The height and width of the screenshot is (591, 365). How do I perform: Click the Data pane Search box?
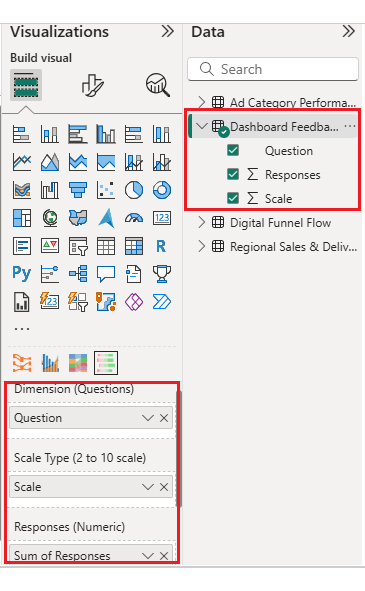273,69
